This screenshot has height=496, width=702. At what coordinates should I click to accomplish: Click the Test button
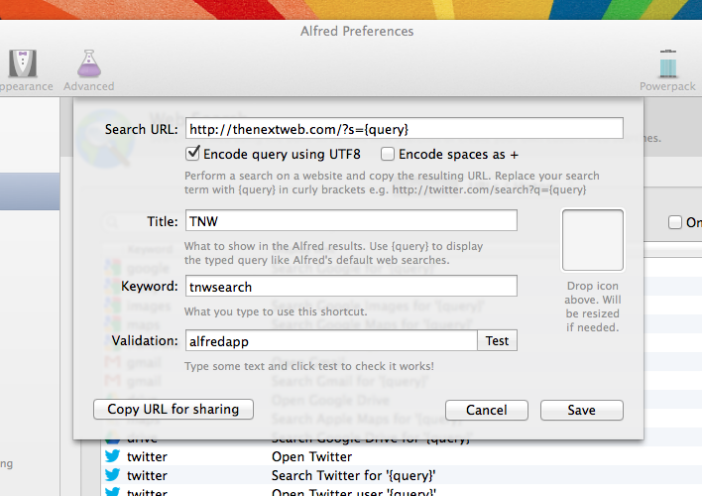[497, 341]
